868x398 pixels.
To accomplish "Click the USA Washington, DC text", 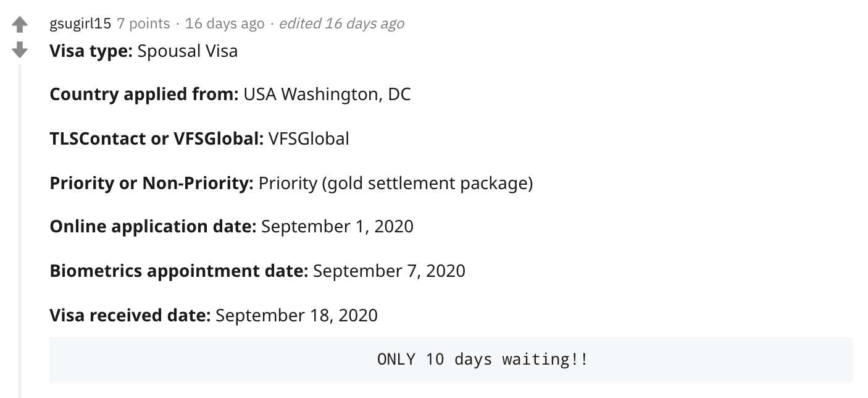I will (327, 95).
